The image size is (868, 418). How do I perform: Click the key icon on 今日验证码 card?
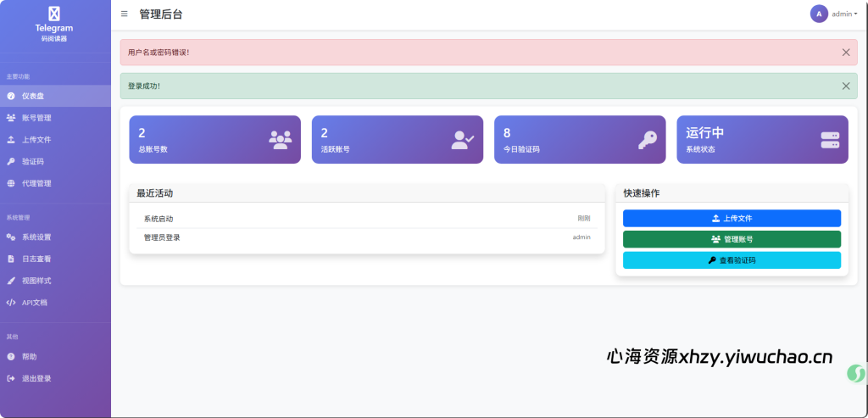pyautogui.click(x=647, y=140)
